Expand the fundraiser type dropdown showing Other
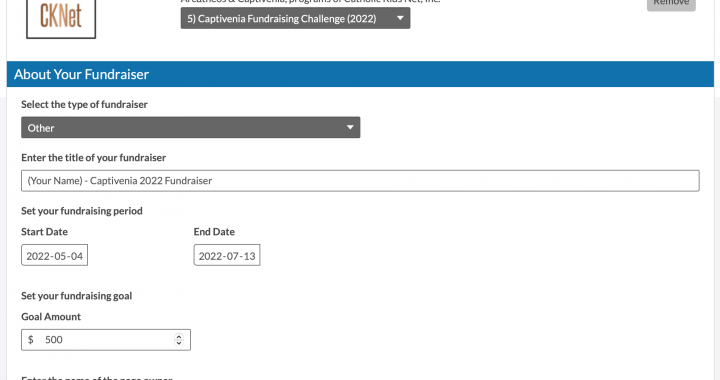Screen dimensions: 720x380 pyautogui.click(x=191, y=128)
